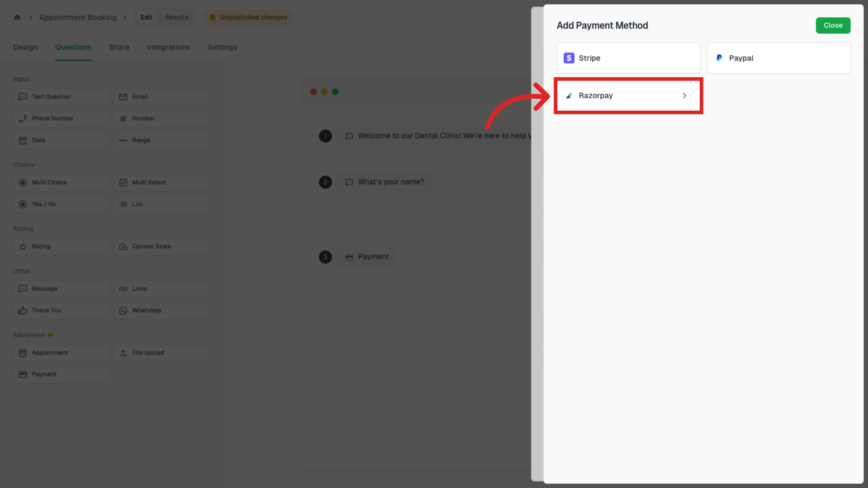Add a Links block
The image size is (868, 488).
(161, 289)
